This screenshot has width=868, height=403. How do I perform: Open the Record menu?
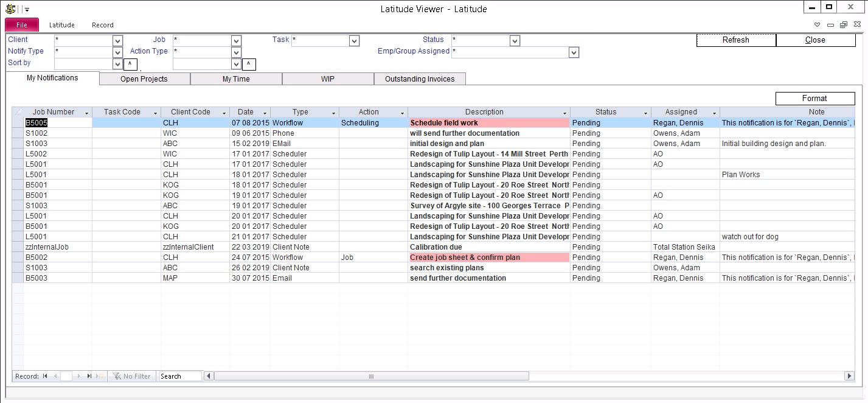(103, 25)
